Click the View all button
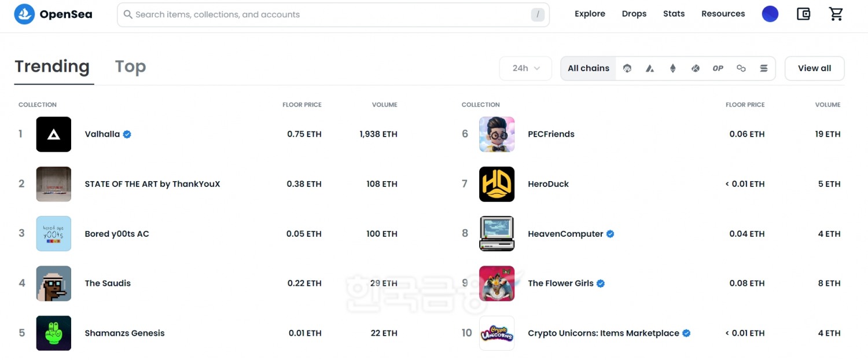 pyautogui.click(x=814, y=68)
